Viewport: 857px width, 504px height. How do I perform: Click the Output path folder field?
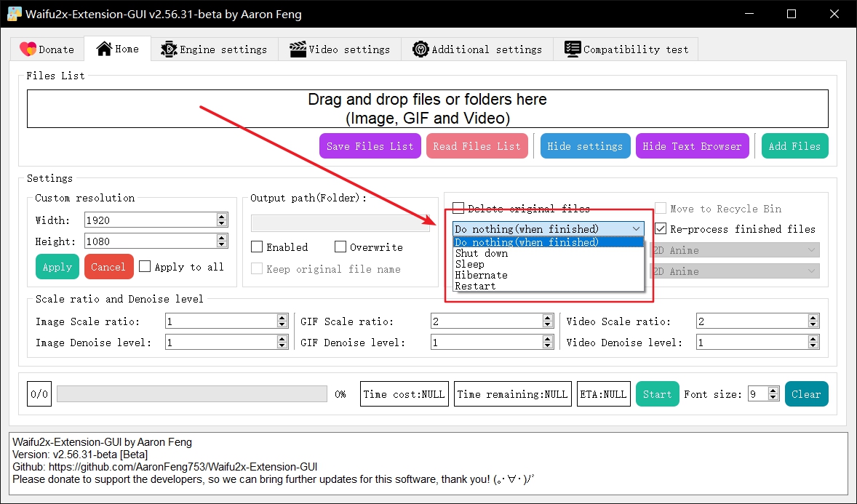(340, 223)
